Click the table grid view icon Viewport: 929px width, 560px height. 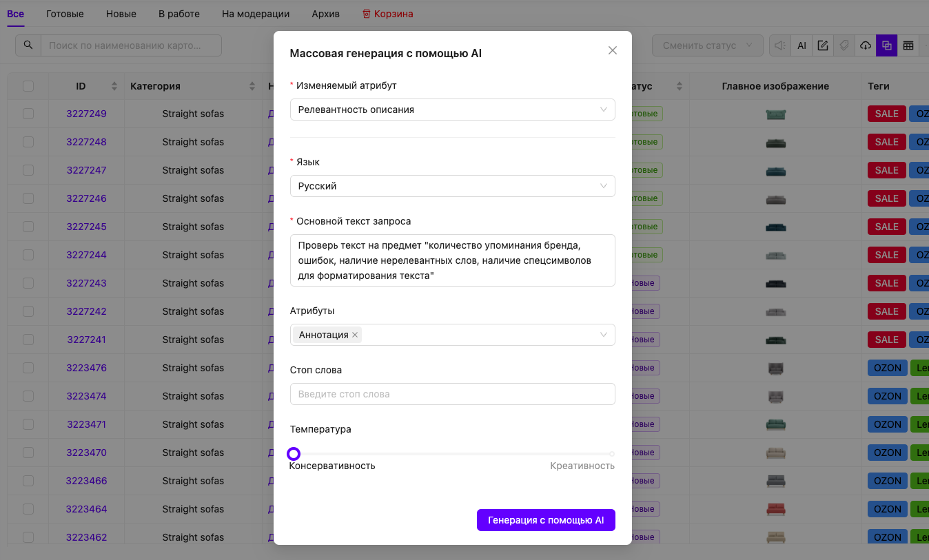tap(908, 45)
